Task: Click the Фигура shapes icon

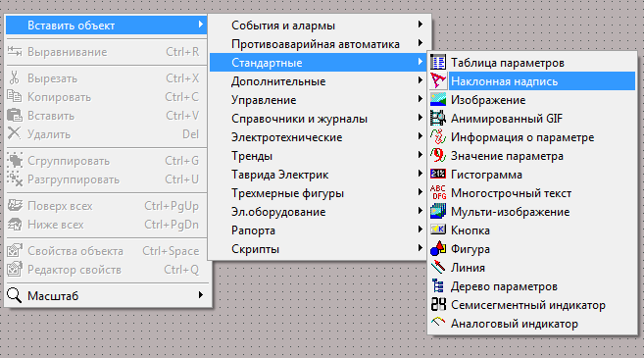Action: coord(438,249)
